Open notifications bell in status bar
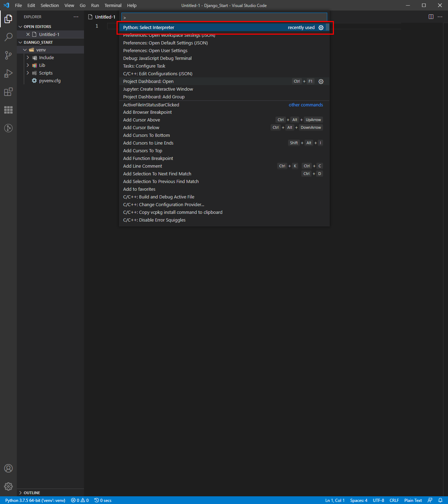The width and height of the screenshot is (448, 504). tap(440, 500)
